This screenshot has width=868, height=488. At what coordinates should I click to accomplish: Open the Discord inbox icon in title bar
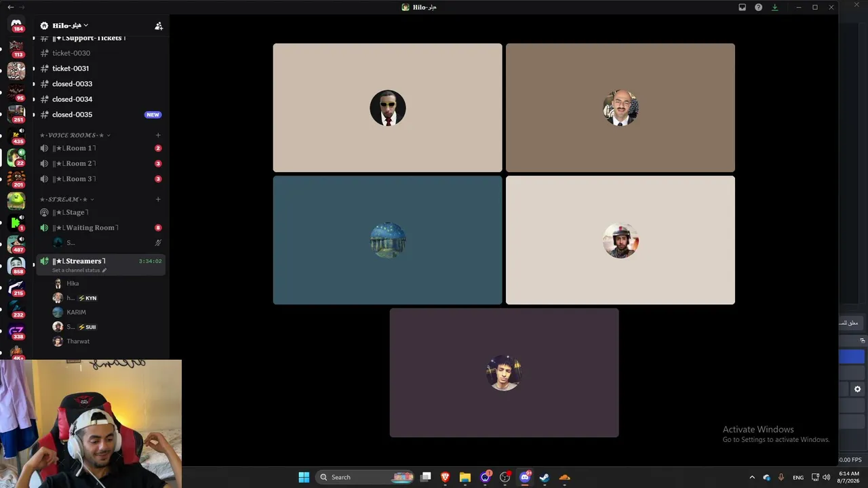click(742, 7)
